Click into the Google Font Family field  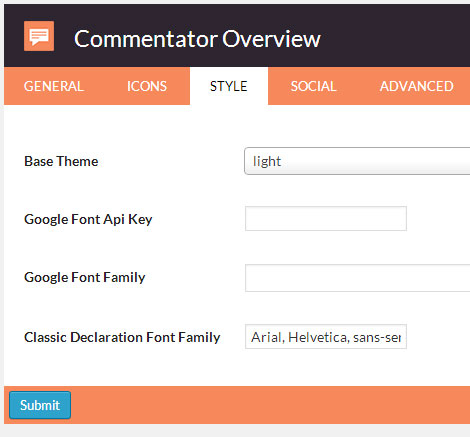coord(357,278)
